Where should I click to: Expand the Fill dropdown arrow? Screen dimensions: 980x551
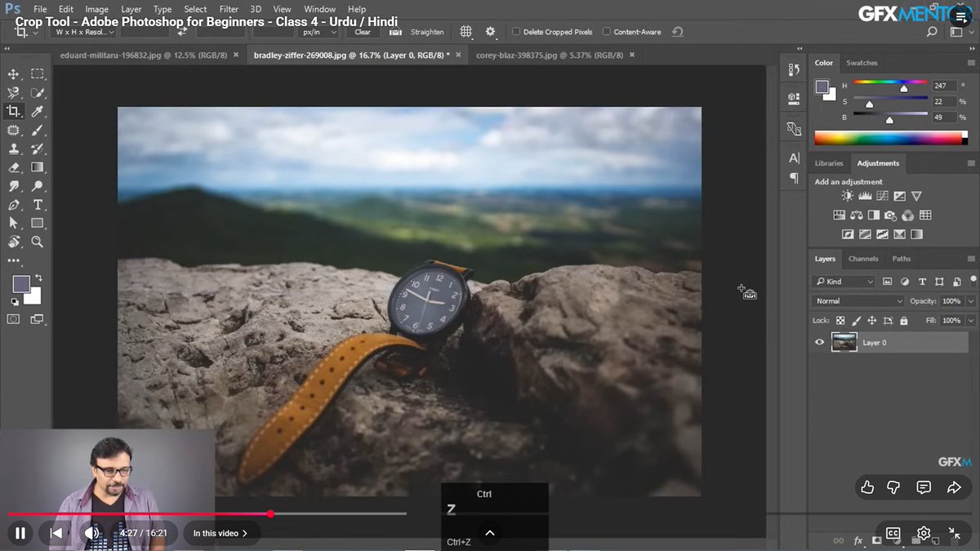(971, 321)
